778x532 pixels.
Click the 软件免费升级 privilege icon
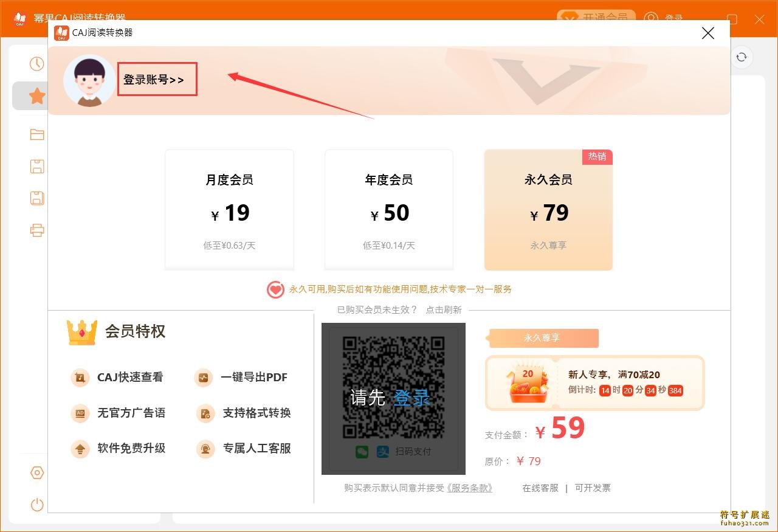point(80,449)
